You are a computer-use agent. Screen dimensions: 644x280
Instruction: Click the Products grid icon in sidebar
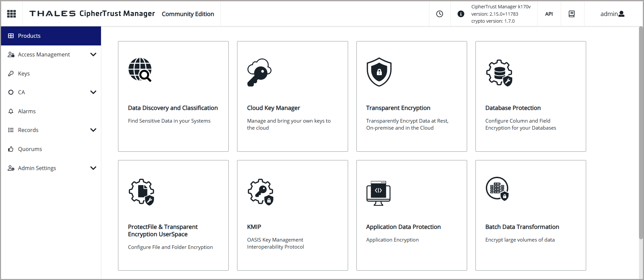[x=11, y=36]
